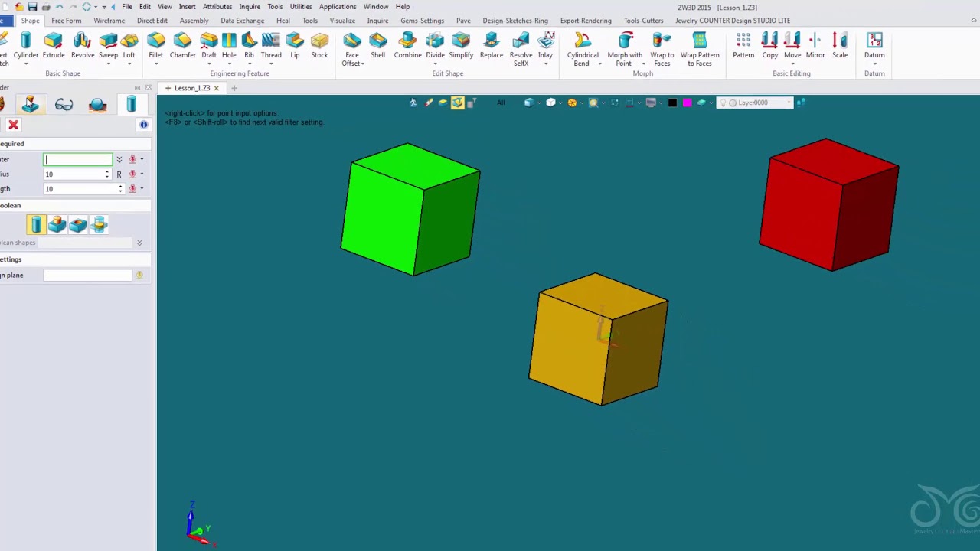Expand the Center field options chevron
The height and width of the screenshot is (551, 980).
(119, 159)
